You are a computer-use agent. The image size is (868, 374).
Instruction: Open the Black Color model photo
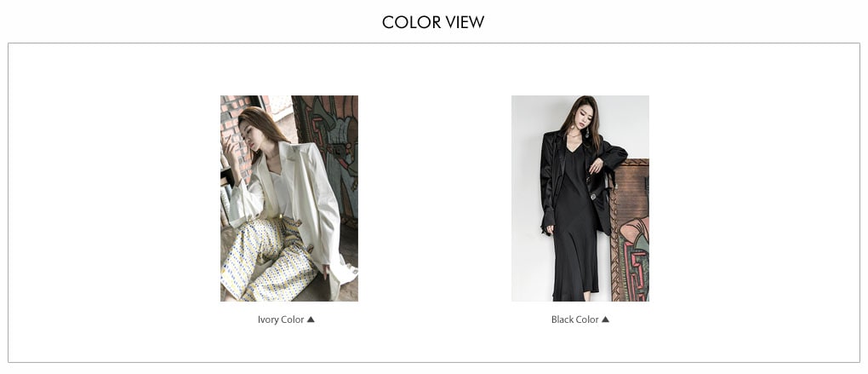coord(580,199)
